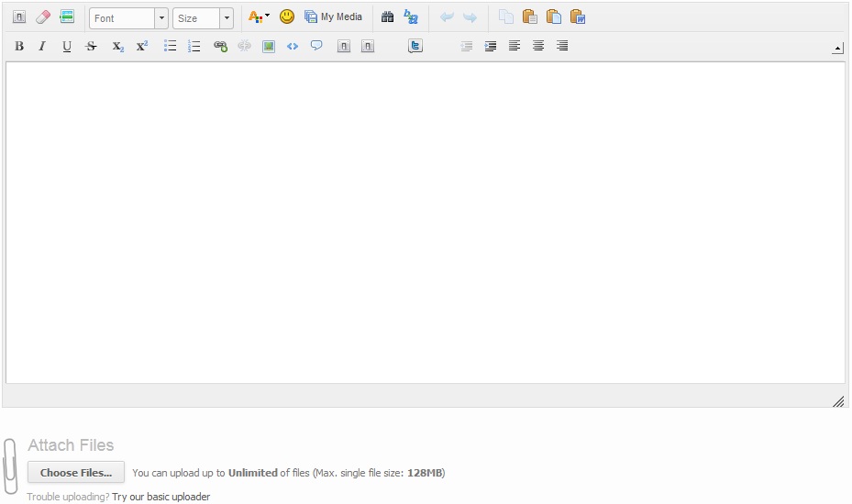This screenshot has height=504, width=852.
Task: Click inside the message editor text area
Action: tap(426, 222)
